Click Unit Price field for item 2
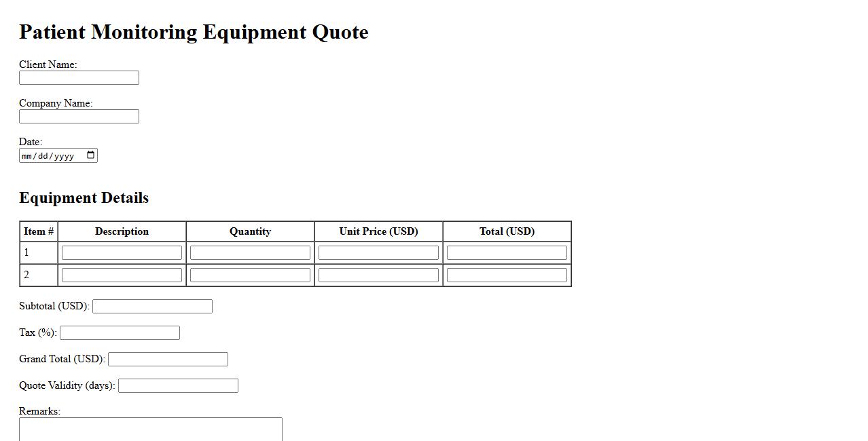The width and height of the screenshot is (868, 441). pyautogui.click(x=378, y=275)
